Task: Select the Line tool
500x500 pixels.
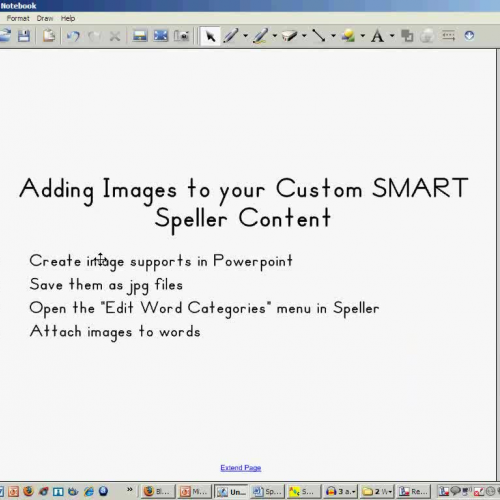Action: pyautogui.click(x=319, y=36)
